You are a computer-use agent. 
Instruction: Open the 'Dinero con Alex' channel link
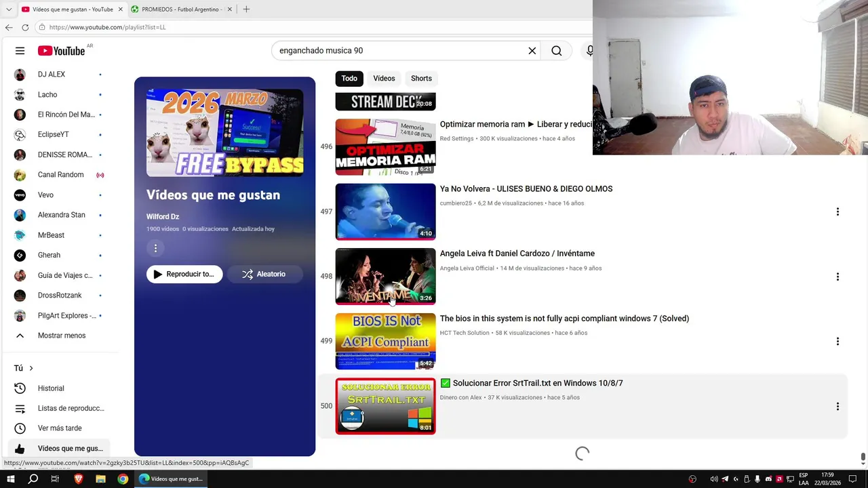(x=461, y=398)
